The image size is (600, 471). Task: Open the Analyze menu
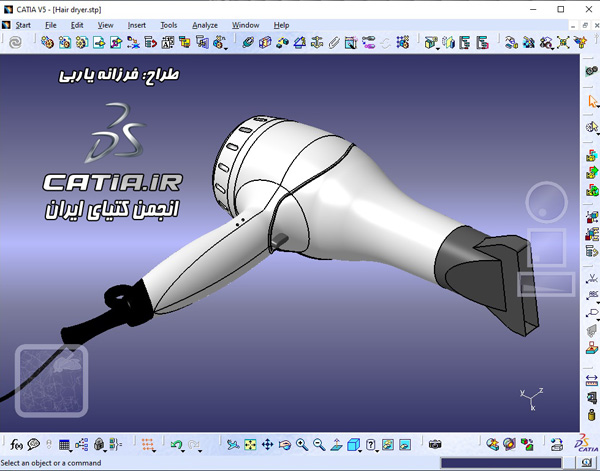click(205, 25)
